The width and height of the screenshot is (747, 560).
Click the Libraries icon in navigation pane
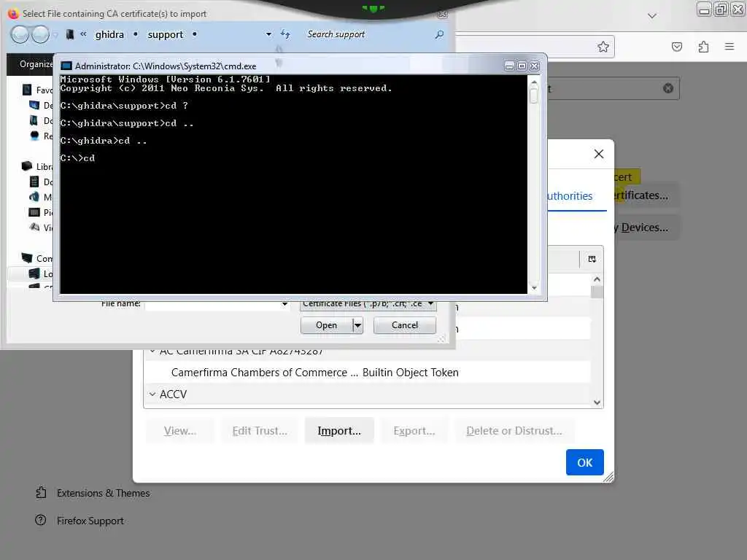pyautogui.click(x=27, y=166)
